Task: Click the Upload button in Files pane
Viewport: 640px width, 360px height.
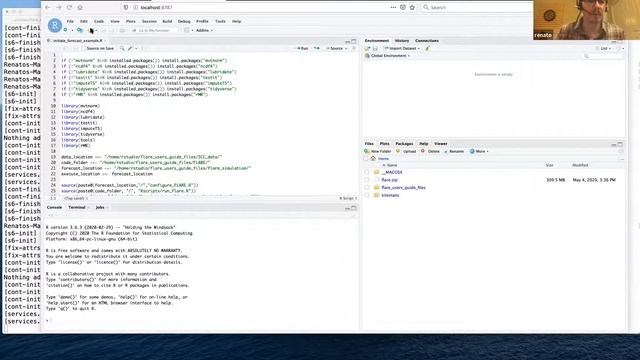Action: [406, 151]
